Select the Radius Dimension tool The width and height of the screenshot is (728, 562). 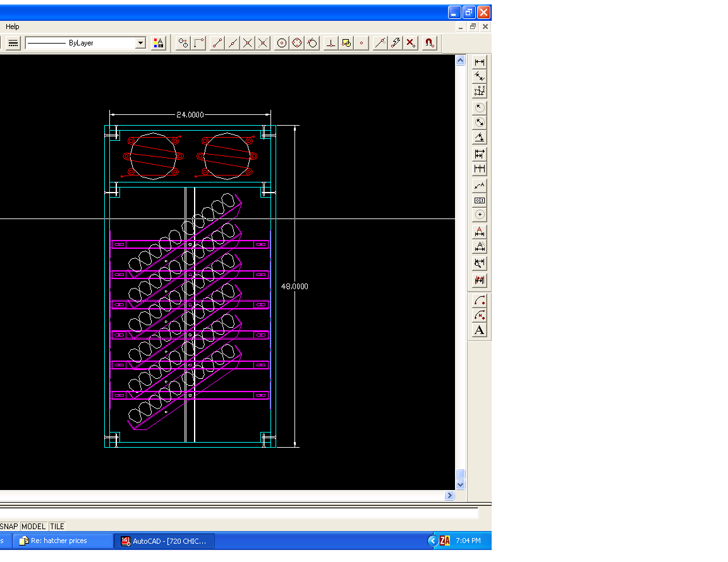(x=480, y=108)
